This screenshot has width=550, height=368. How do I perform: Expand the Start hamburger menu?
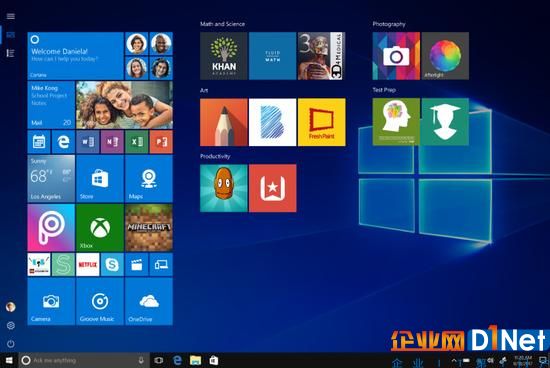[11, 16]
